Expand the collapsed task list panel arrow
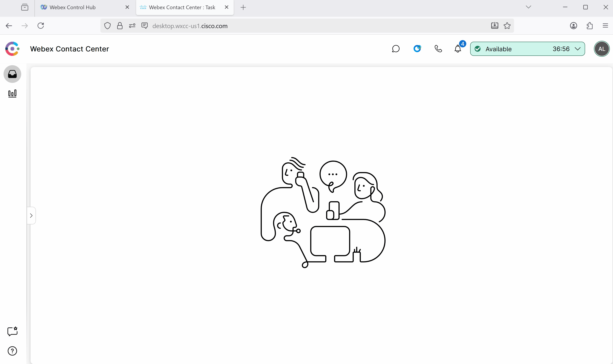 point(31,216)
